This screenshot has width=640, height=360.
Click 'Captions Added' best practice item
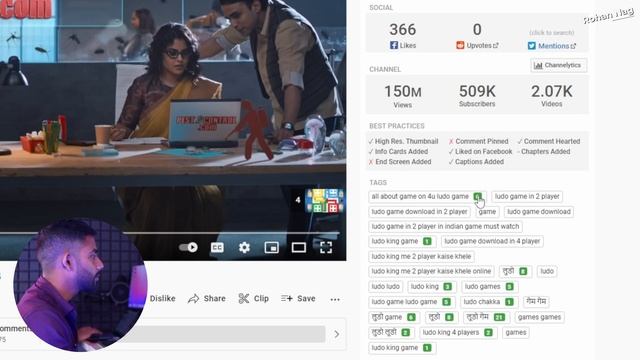click(476, 162)
